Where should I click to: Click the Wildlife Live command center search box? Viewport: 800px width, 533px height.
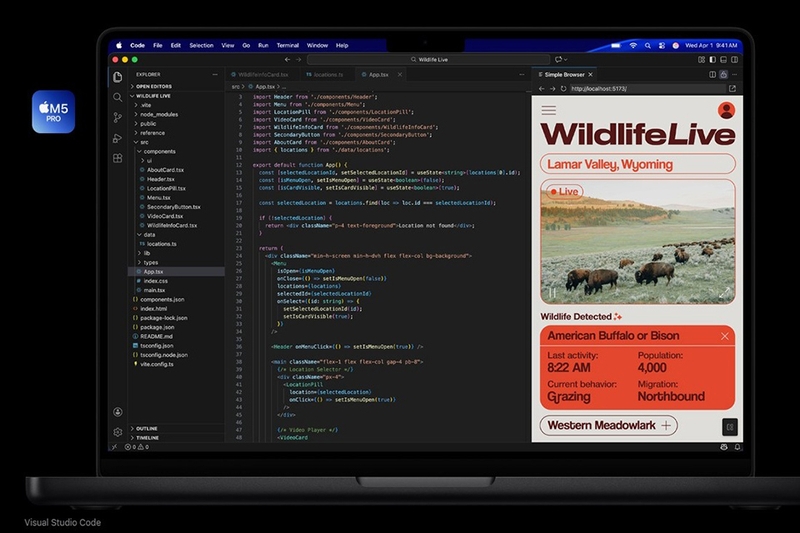tap(429, 60)
